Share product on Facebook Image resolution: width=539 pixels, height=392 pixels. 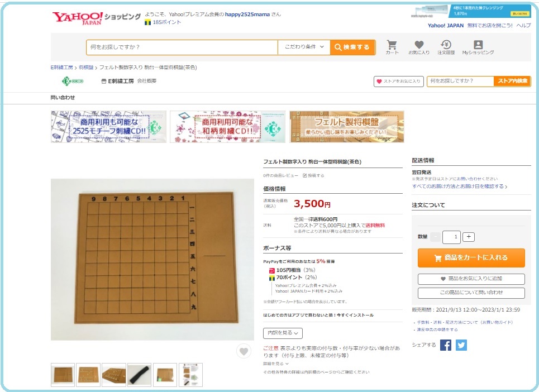[x=446, y=345]
